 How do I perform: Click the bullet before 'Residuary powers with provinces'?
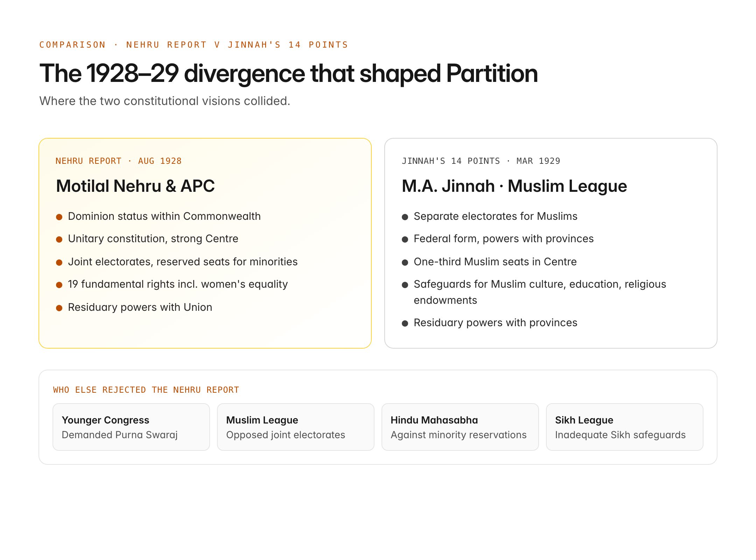tap(405, 323)
